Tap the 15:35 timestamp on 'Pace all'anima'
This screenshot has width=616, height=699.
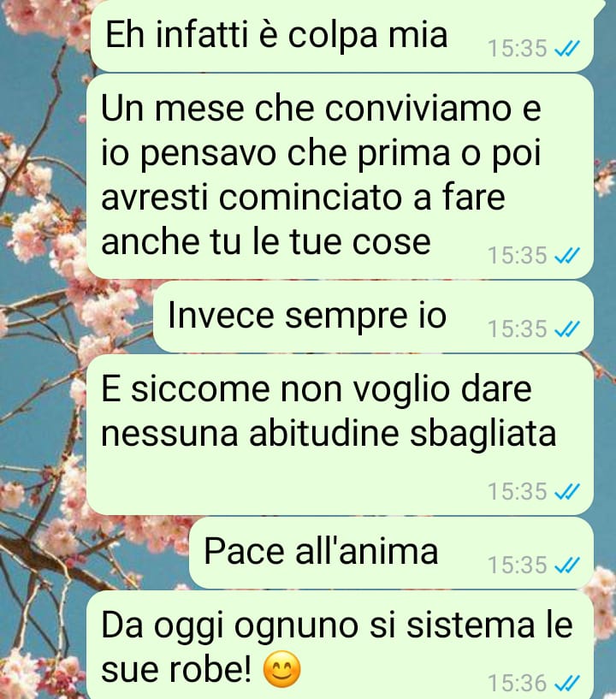[x=517, y=565]
